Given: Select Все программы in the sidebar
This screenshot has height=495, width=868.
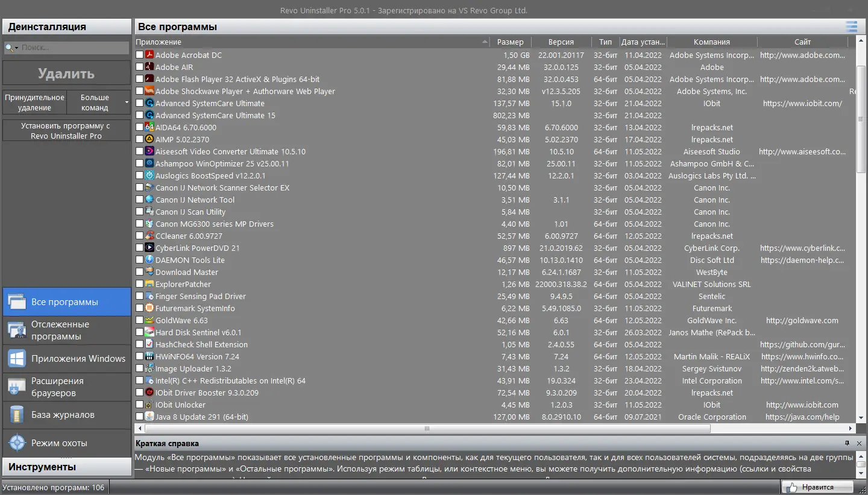Looking at the screenshot, I should 67,302.
